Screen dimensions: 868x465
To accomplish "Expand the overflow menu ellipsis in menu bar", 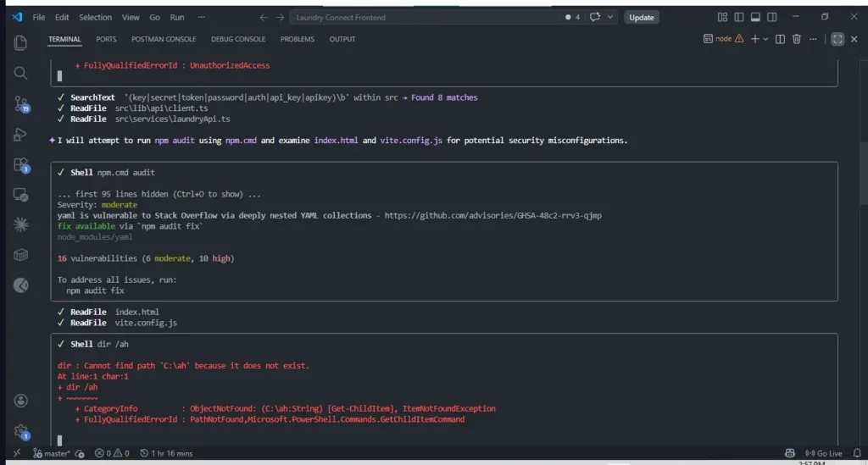I will coord(202,17).
